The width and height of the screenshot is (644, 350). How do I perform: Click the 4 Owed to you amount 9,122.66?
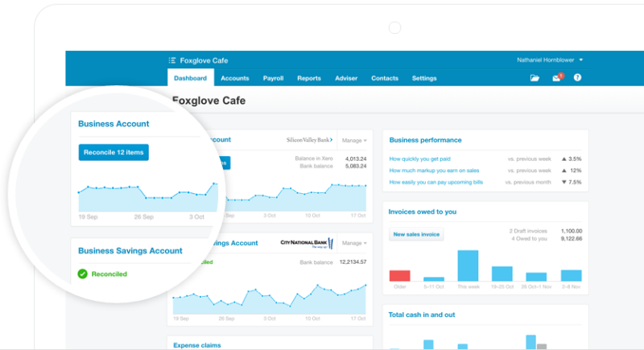click(572, 238)
